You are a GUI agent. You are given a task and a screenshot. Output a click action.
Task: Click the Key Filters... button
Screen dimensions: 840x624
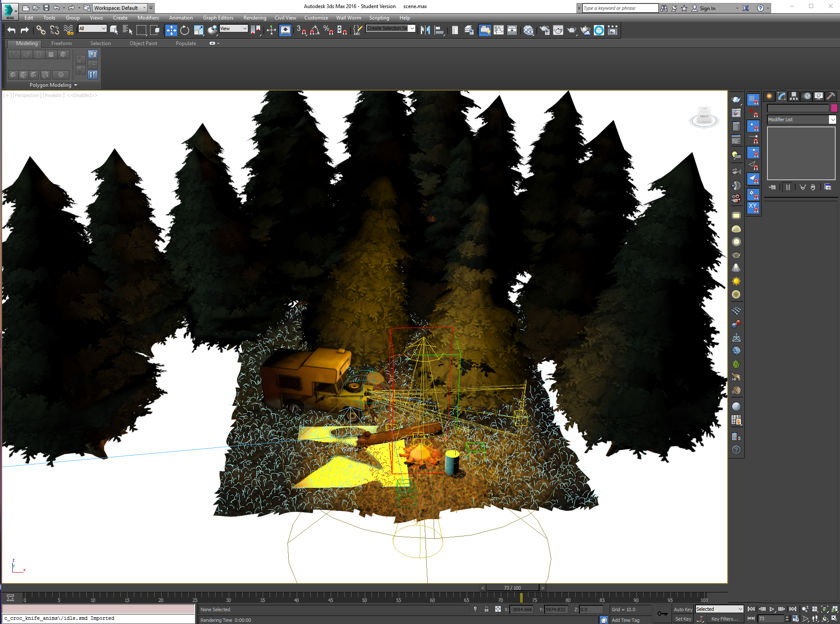pyautogui.click(x=724, y=619)
